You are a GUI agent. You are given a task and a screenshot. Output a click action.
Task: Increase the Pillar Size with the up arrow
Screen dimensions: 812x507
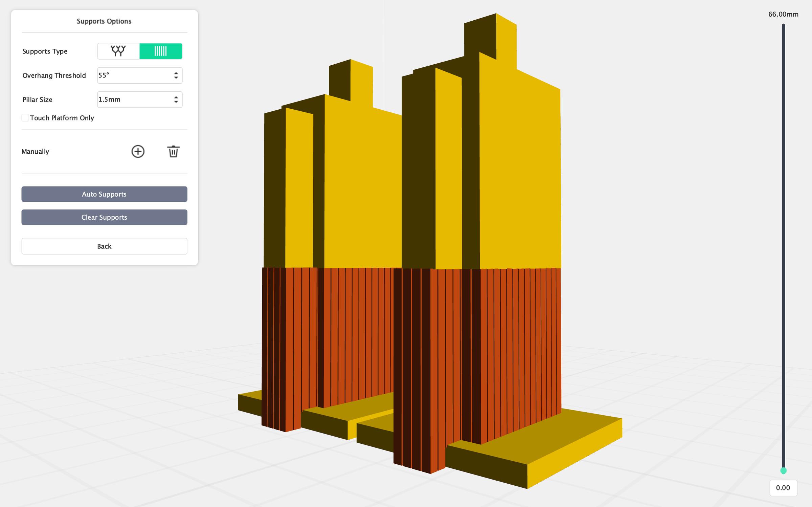point(176,97)
